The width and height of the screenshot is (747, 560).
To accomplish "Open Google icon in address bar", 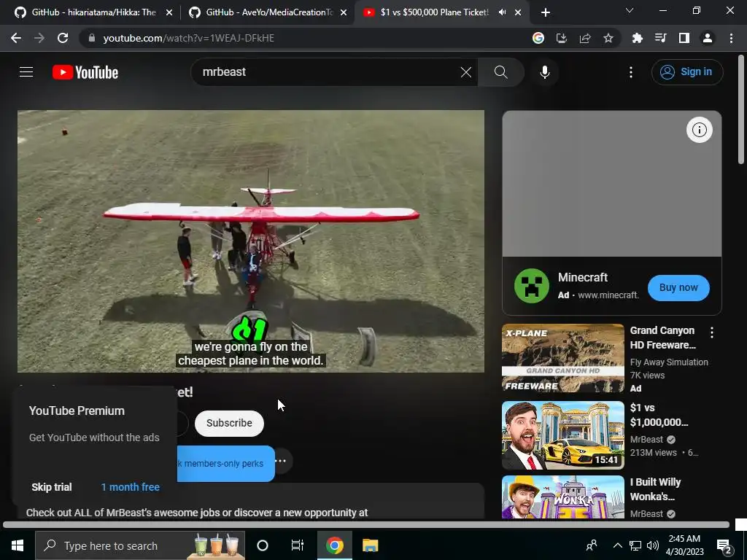I will [538, 38].
